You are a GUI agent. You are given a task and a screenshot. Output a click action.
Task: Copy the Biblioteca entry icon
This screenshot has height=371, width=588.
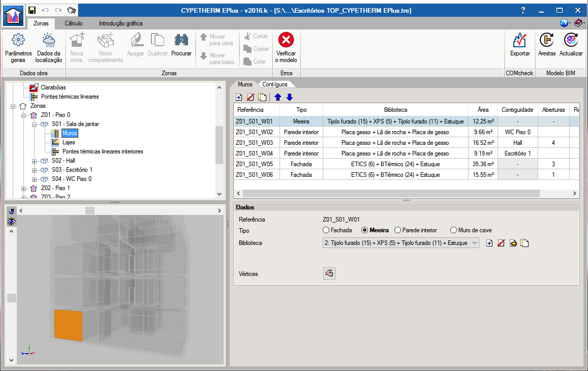point(524,243)
